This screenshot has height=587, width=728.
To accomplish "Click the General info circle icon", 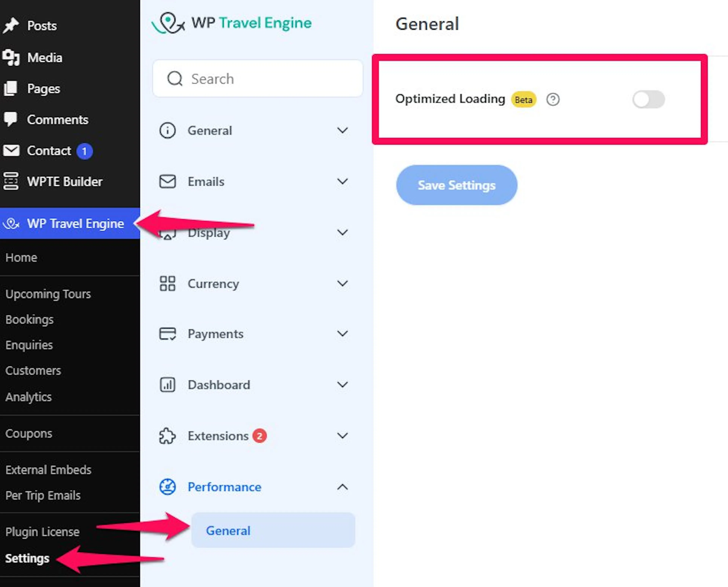I will point(167,130).
